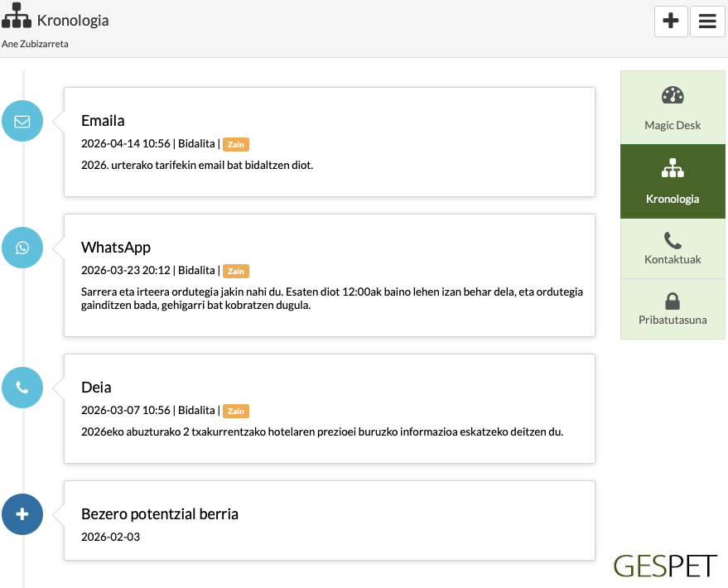Click the Zain badge on WhatsApp entry
This screenshot has height=588, width=728.
click(236, 271)
